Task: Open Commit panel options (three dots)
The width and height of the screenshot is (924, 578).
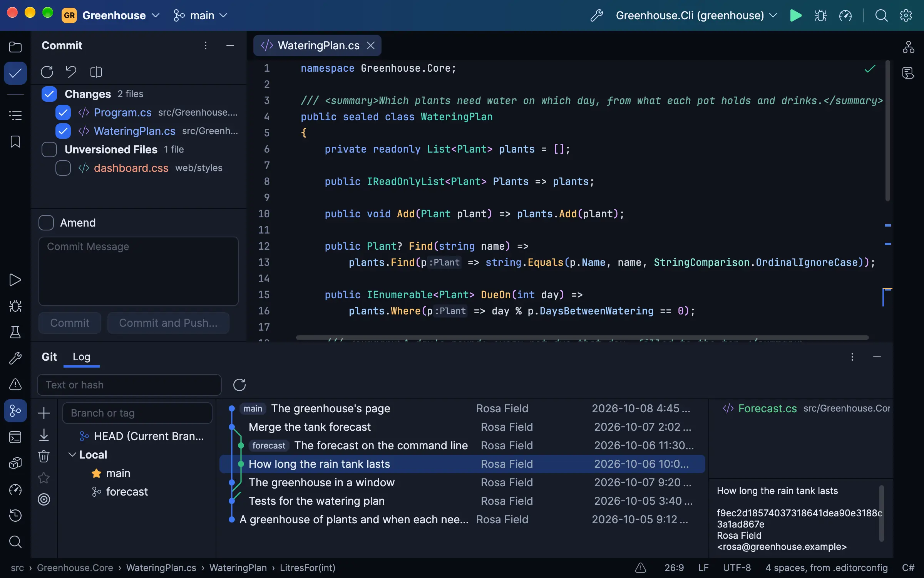Action: [x=206, y=45]
